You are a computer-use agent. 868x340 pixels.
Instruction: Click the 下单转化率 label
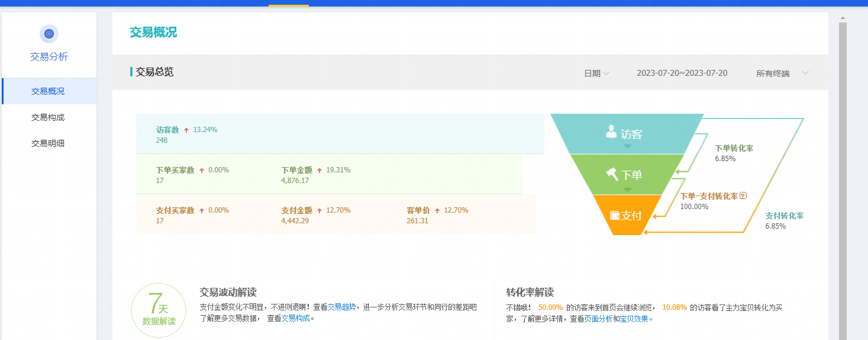click(734, 148)
